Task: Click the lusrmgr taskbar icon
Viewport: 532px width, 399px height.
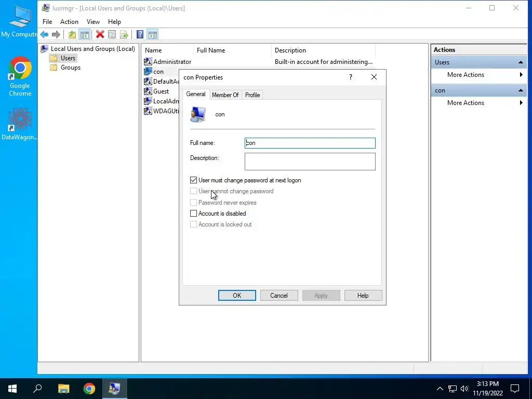Action: [114, 389]
